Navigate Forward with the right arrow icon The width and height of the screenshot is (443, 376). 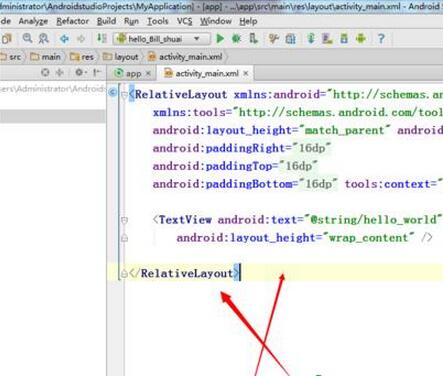pos(81,39)
